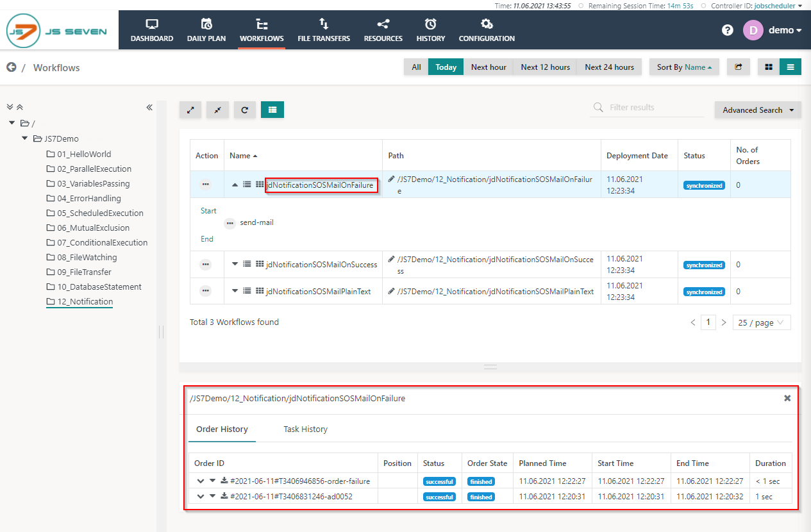811x532 pixels.
Task: Switch to list view
Action: [790, 67]
